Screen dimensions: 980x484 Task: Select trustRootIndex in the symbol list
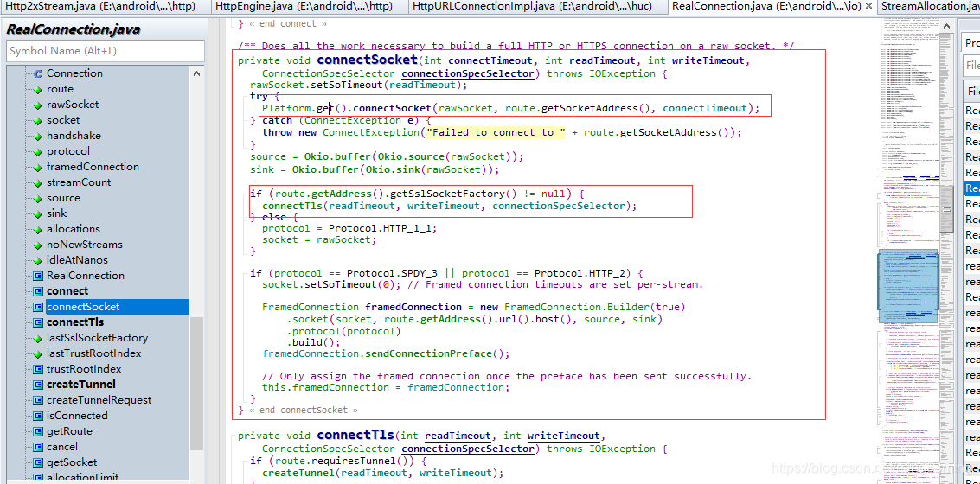pos(84,369)
